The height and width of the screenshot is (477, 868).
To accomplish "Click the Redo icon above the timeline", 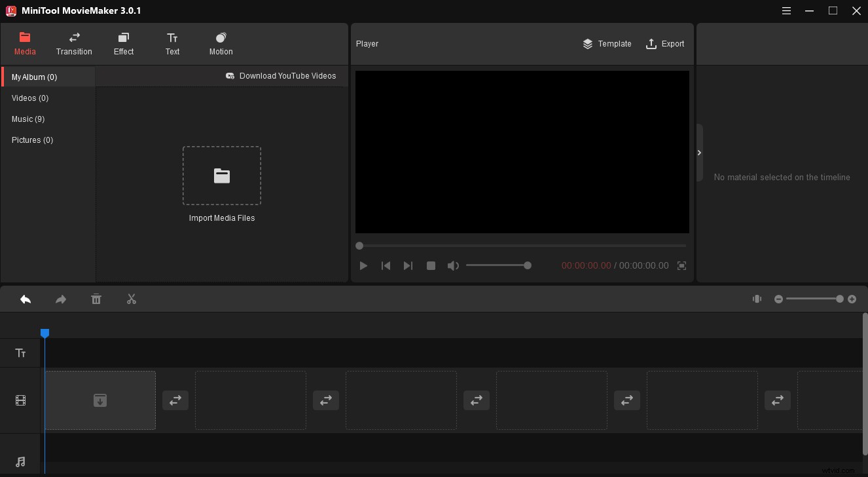I will [x=60, y=299].
